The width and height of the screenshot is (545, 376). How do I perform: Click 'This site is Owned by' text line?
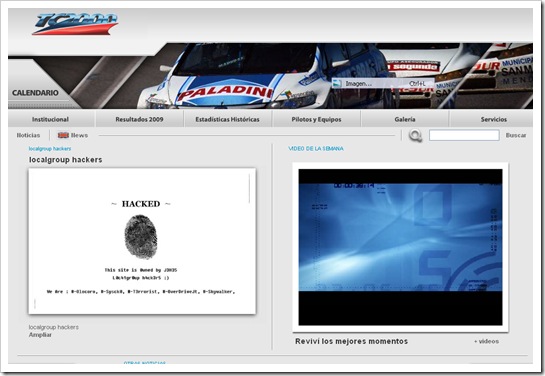tap(141, 270)
